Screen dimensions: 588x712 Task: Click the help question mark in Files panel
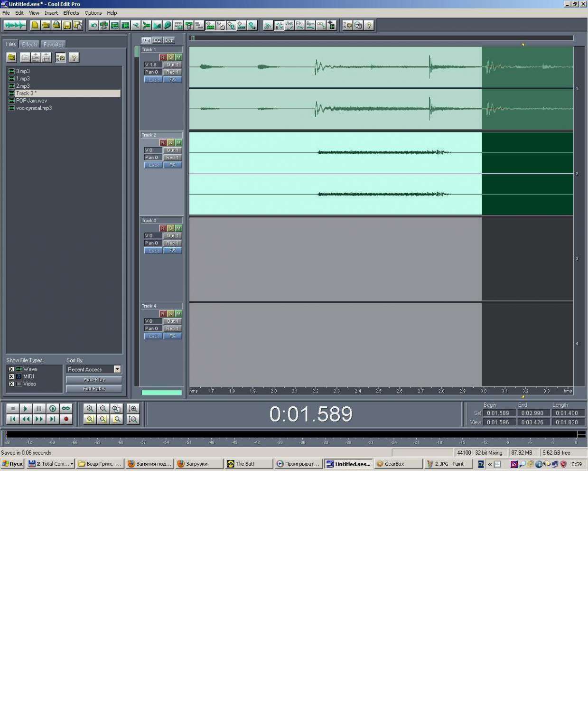pyautogui.click(x=74, y=58)
